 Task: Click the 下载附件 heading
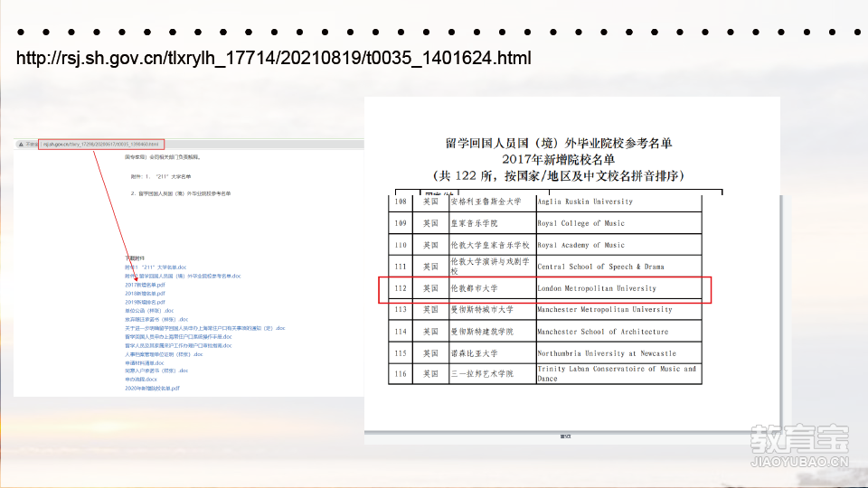pos(135,258)
